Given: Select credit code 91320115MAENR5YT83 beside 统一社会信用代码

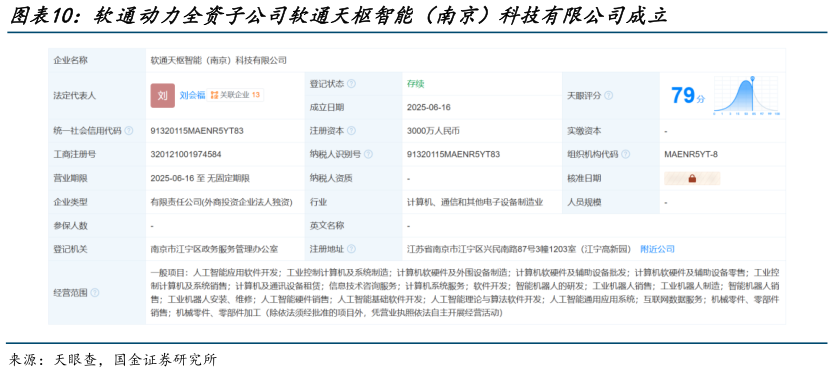Looking at the screenshot, I should coord(197,131).
